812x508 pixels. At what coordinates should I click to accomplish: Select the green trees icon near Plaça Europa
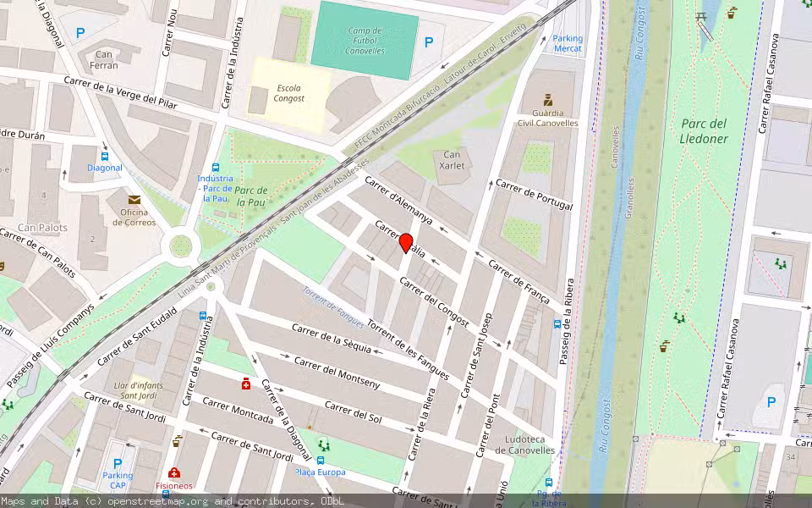point(324,444)
